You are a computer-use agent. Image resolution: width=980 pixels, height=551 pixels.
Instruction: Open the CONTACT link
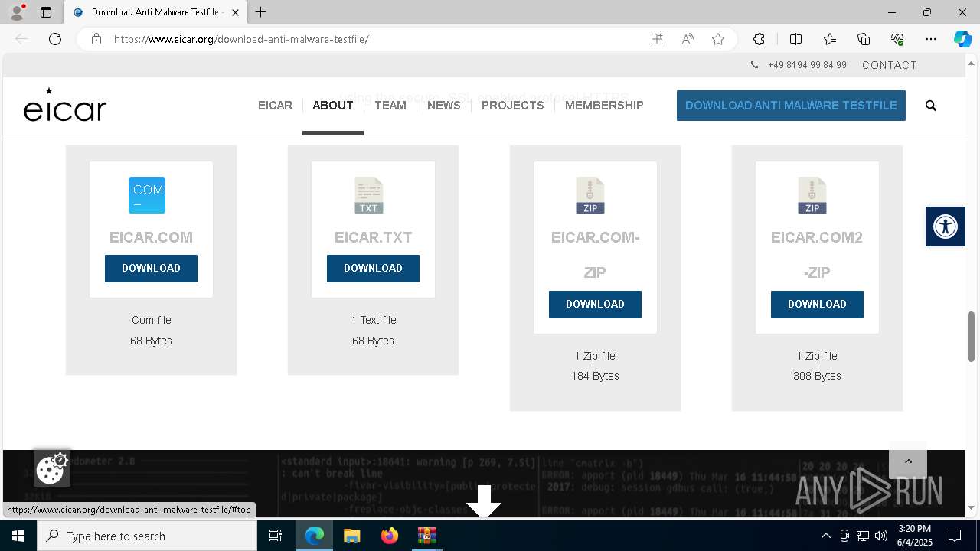pos(890,65)
